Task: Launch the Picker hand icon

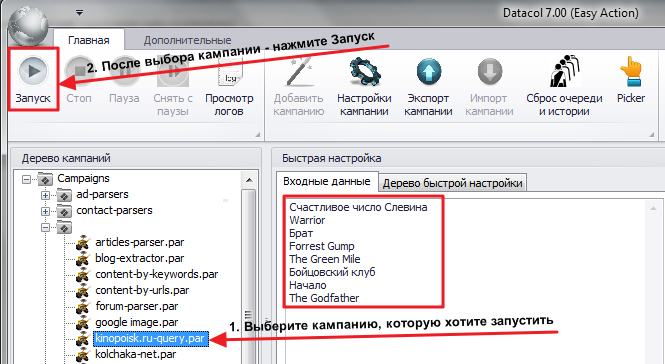Action: [x=631, y=71]
